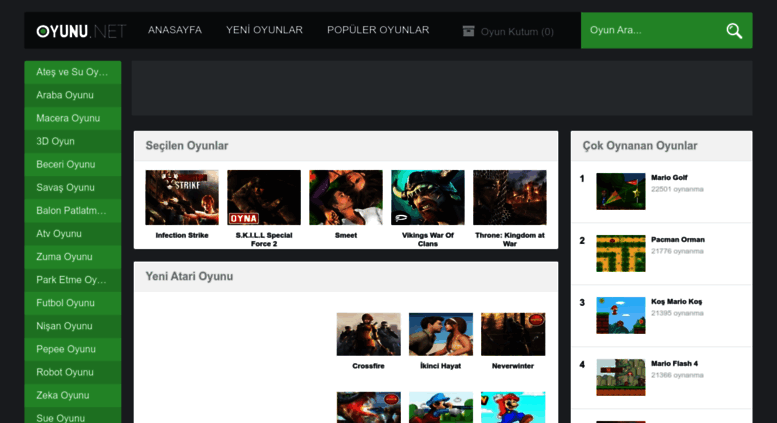Open Mario Flash 4 thumbnail

(621, 377)
